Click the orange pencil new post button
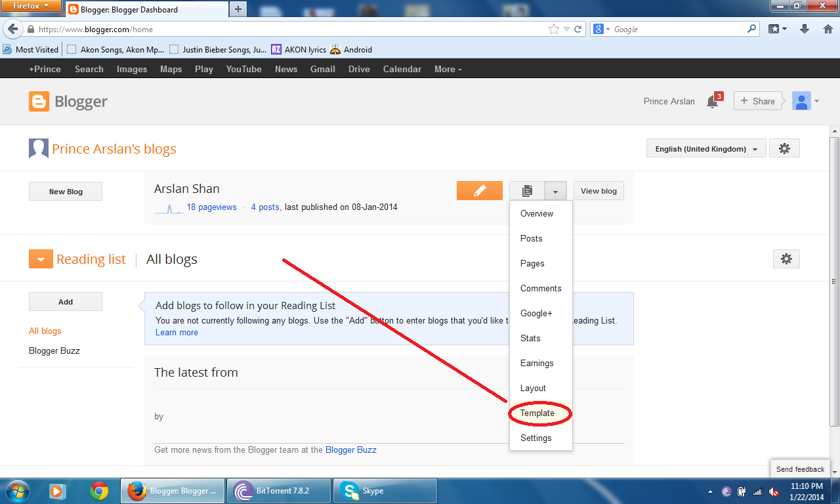This screenshot has width=840, height=504. click(480, 191)
